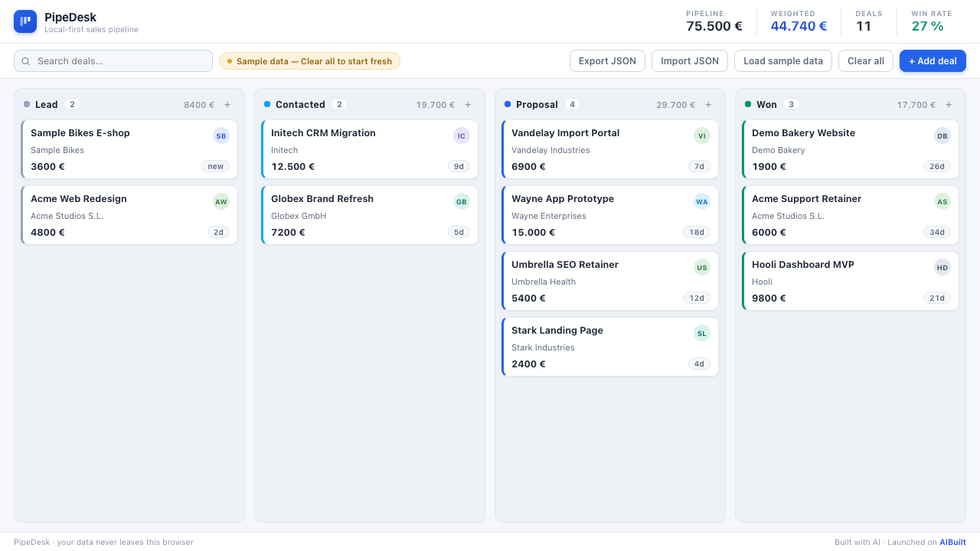Add a deal to the Contacted column

[468, 105]
